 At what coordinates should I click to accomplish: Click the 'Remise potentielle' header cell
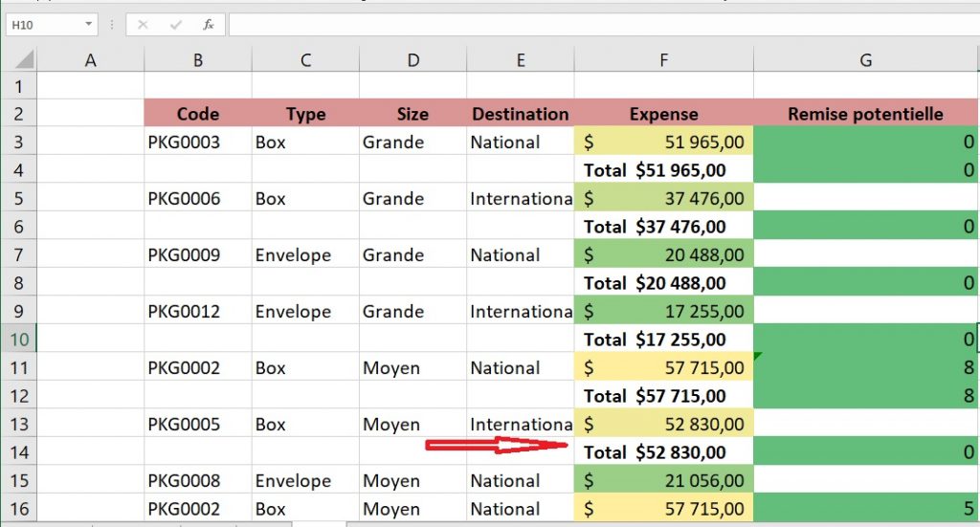pos(865,114)
